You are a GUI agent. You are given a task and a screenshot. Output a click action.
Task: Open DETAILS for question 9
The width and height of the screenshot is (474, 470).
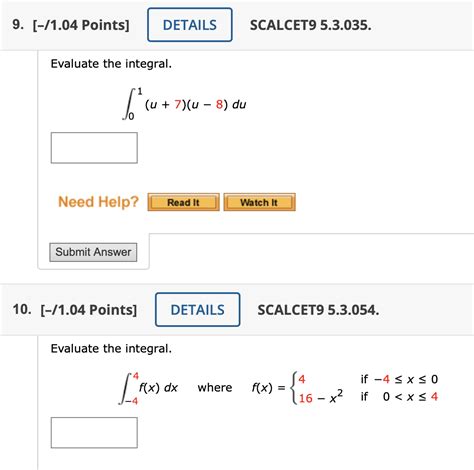point(190,25)
